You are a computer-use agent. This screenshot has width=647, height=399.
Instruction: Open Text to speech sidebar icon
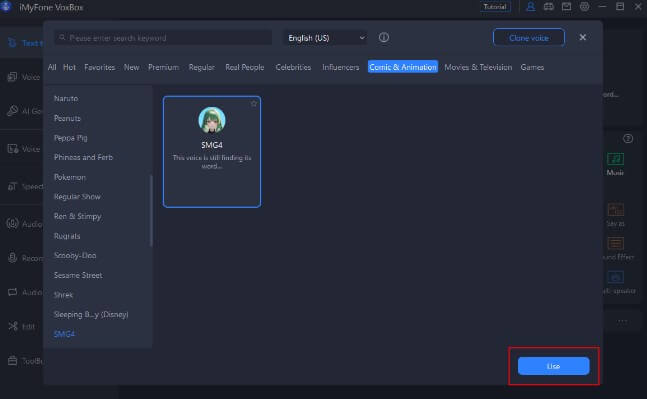12,42
